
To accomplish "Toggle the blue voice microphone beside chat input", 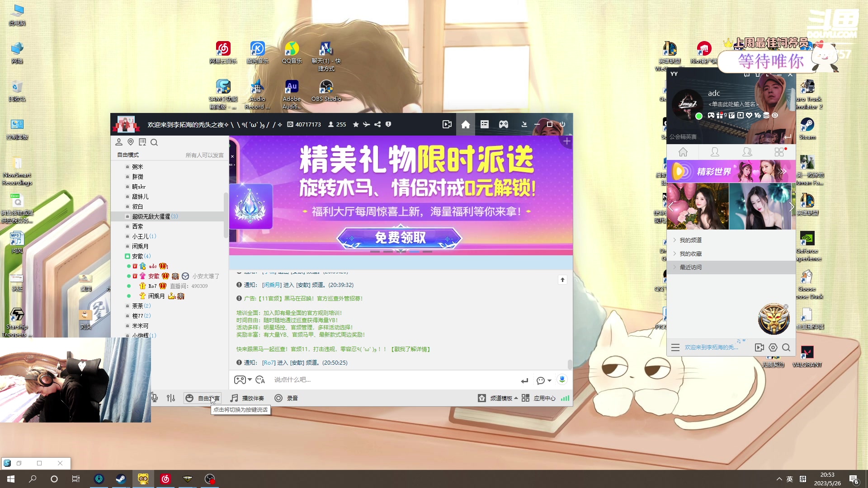I will pyautogui.click(x=562, y=380).
